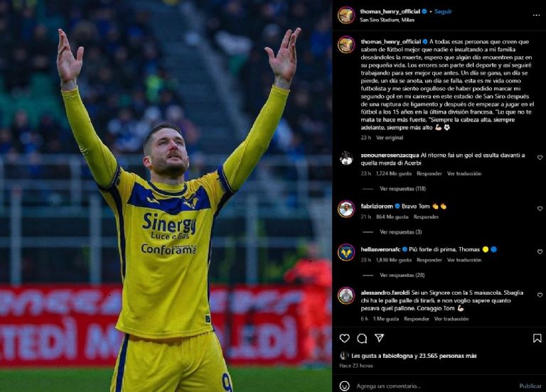Screen dimensions: 546x392
Task: Reply to the hellasveronafc comment
Action: click(x=429, y=260)
